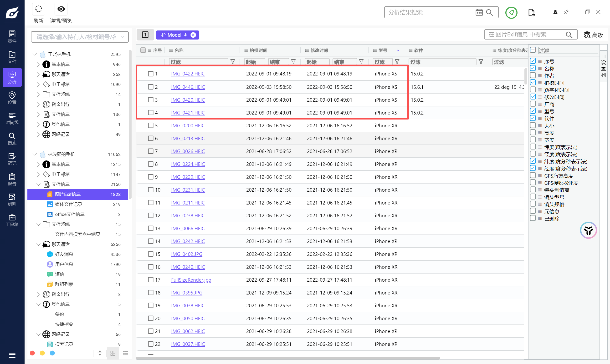610x364 pixels.
Task: Check the row 5 checkbox for IMG_0200.HEIC
Action: tap(151, 126)
